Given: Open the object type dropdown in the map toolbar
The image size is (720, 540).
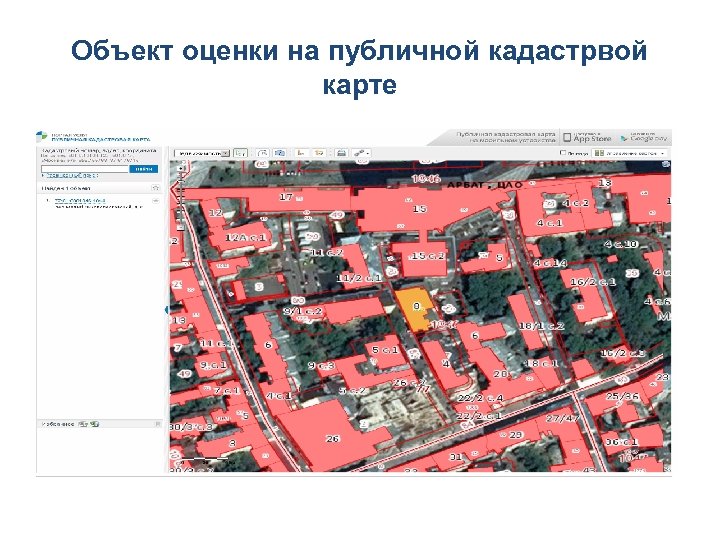Looking at the screenshot, I should 202,153.
